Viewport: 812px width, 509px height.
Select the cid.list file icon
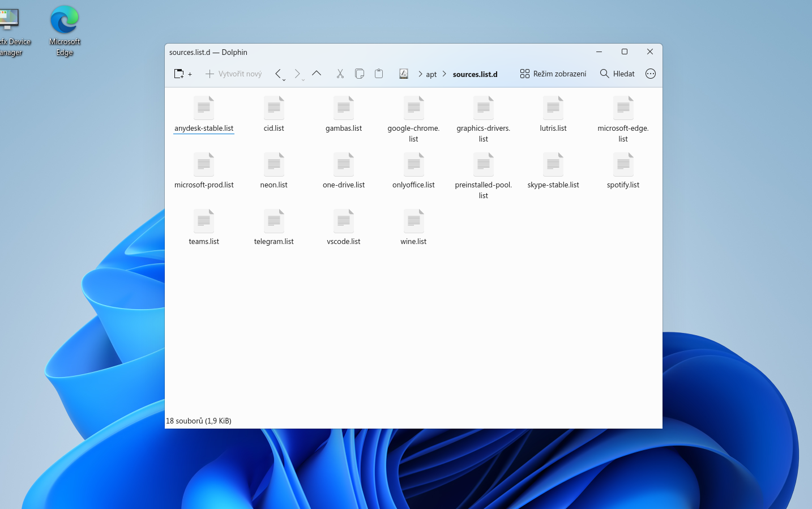tap(274, 108)
